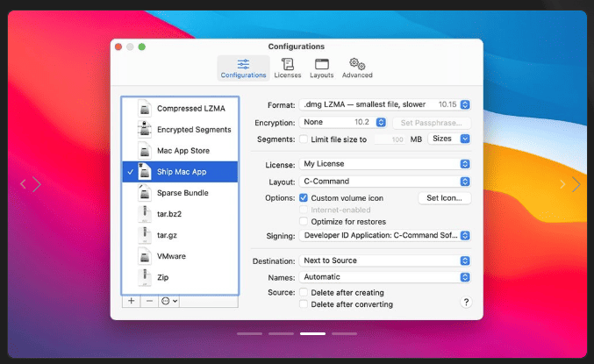Click the Ship Mac App disk icon
The width and height of the screenshot is (594, 364).
(x=145, y=172)
